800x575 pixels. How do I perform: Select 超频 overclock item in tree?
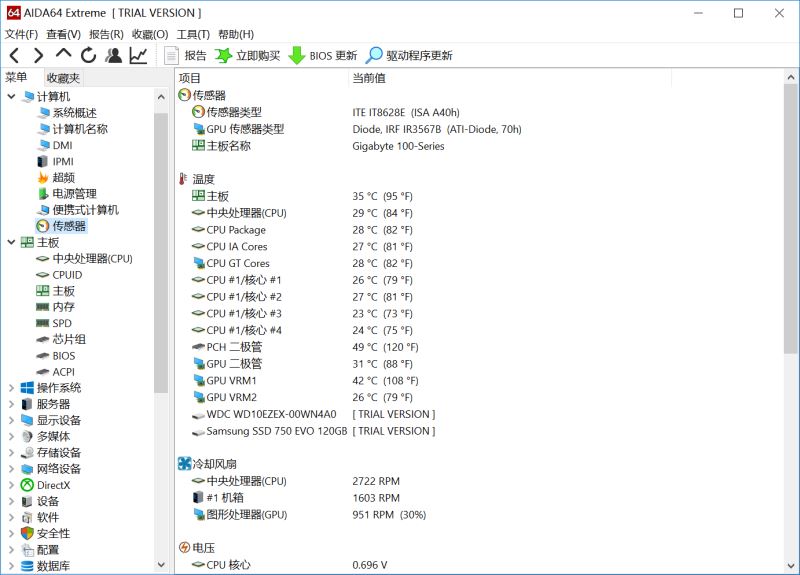click(63, 177)
